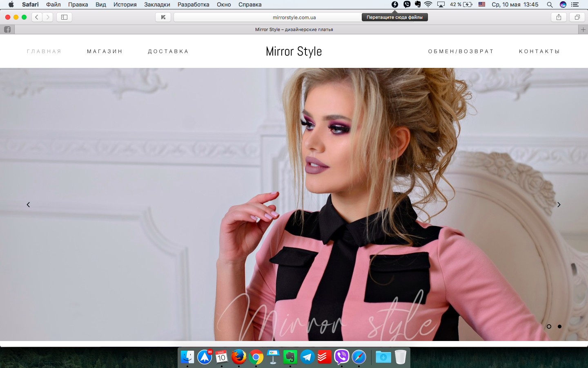Open Telegram in the Dock

point(307,357)
